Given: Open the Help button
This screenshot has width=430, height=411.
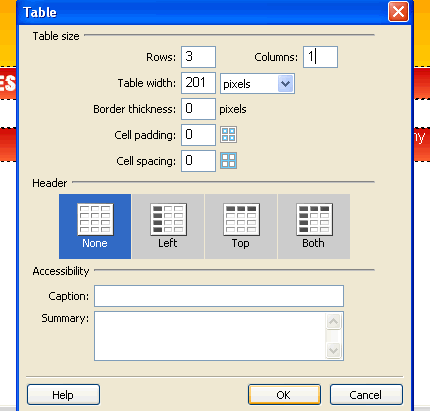Looking at the screenshot, I should pos(63,395).
